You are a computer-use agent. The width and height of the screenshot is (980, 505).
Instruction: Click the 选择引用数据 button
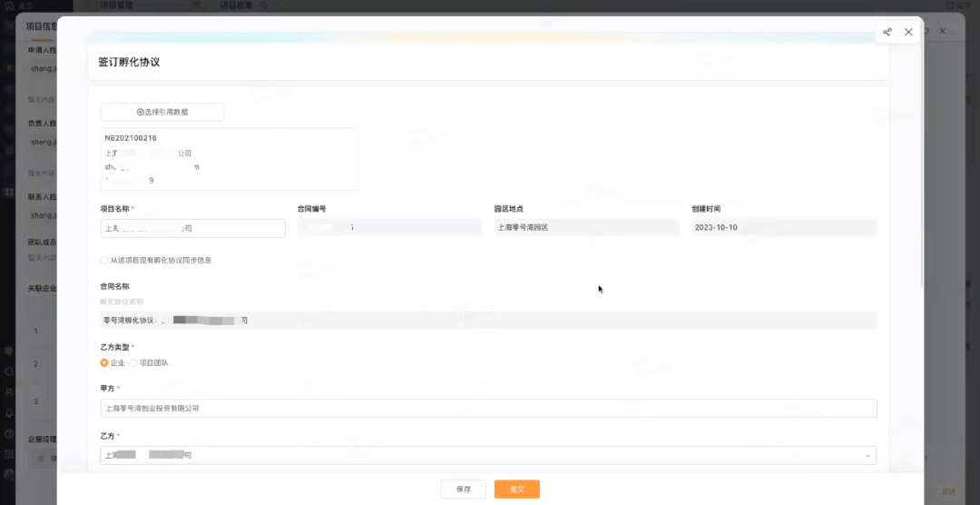pos(162,112)
